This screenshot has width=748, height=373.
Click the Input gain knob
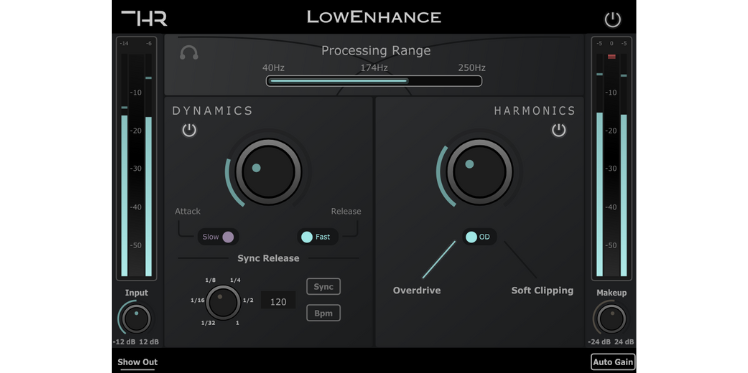[136, 319]
